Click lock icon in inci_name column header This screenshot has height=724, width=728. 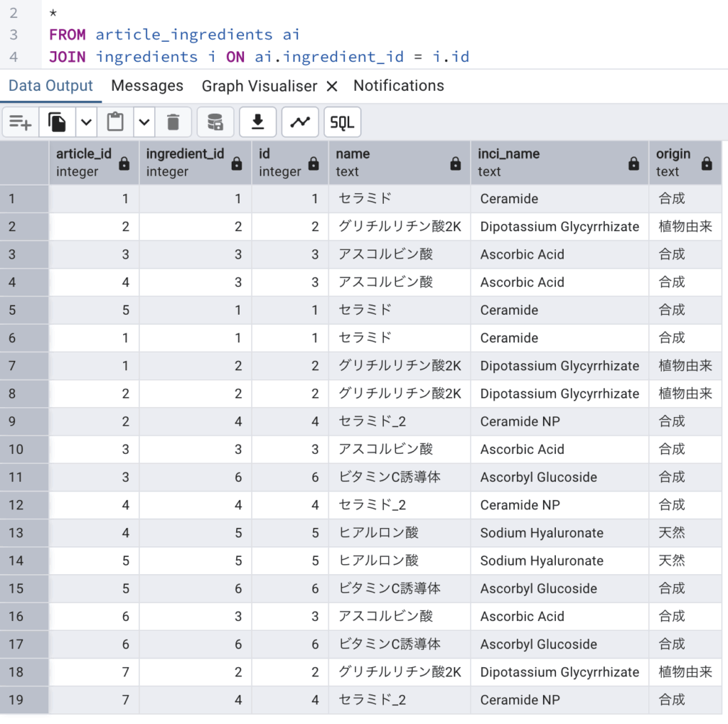pos(633,163)
